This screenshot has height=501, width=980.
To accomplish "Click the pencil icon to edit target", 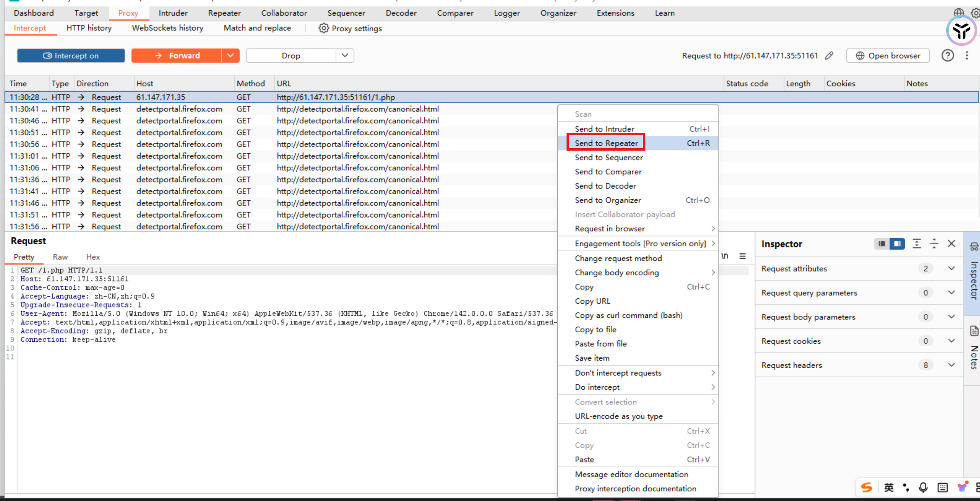I will click(829, 56).
